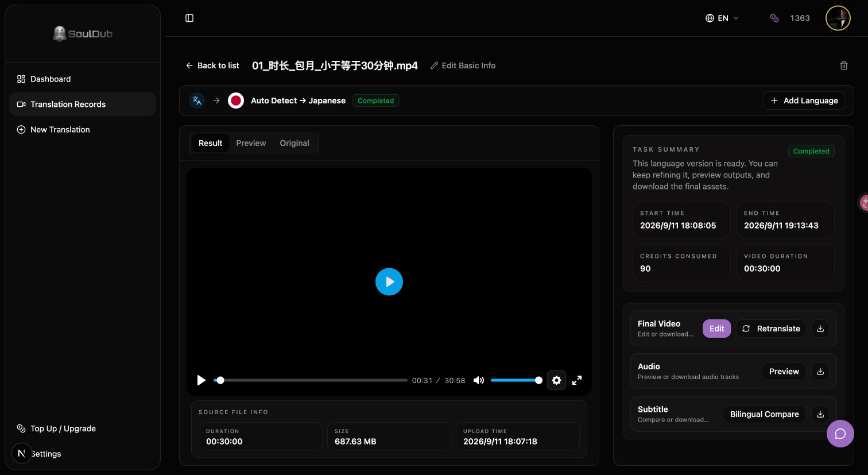Image resolution: width=868 pixels, height=475 pixels.
Task: Click the file size 687.63 MB
Action: click(355, 442)
